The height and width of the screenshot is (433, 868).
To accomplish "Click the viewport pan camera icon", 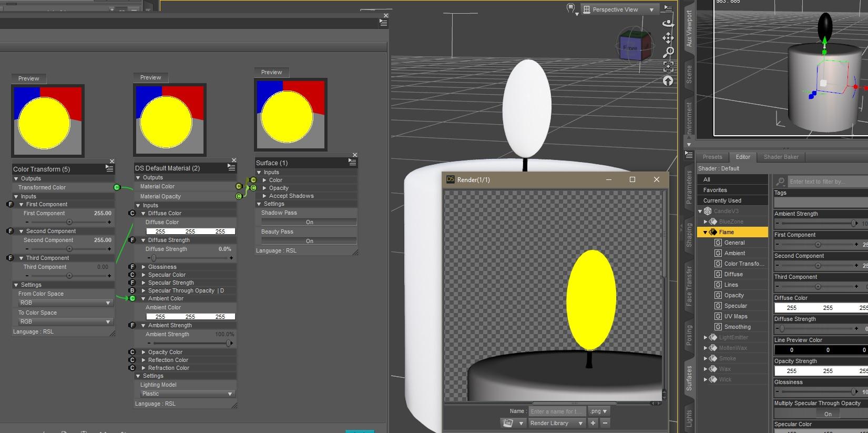I will point(668,38).
